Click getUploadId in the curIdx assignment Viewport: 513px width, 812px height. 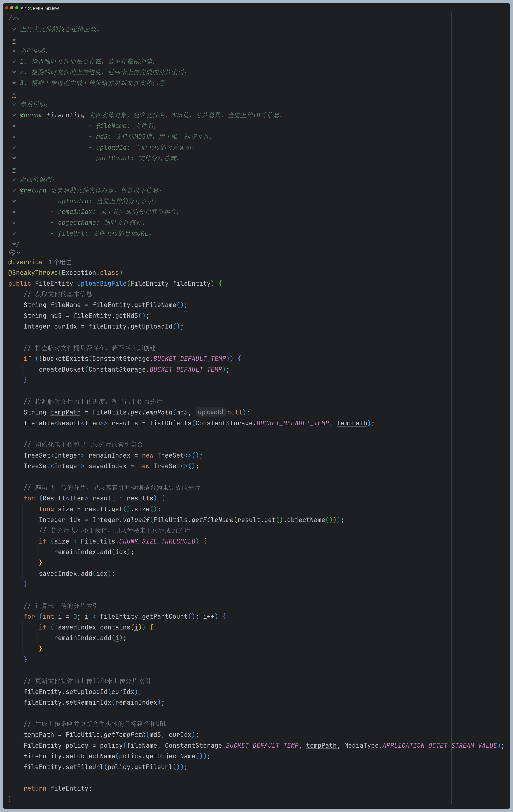[151, 326]
